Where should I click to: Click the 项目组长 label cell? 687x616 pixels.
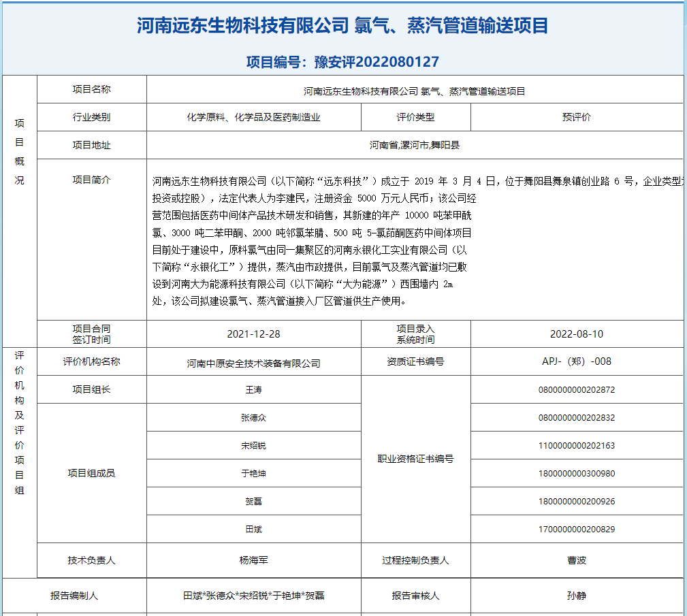pyautogui.click(x=91, y=389)
